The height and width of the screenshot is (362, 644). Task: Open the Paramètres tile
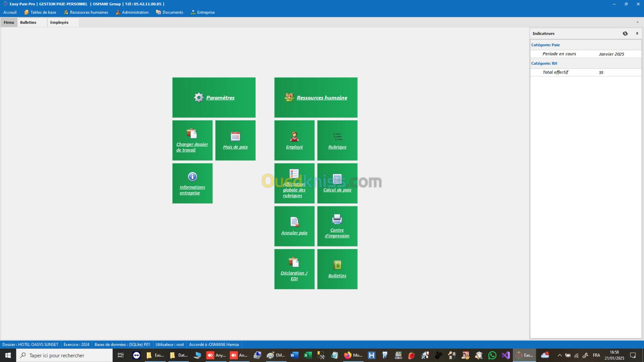point(214,97)
